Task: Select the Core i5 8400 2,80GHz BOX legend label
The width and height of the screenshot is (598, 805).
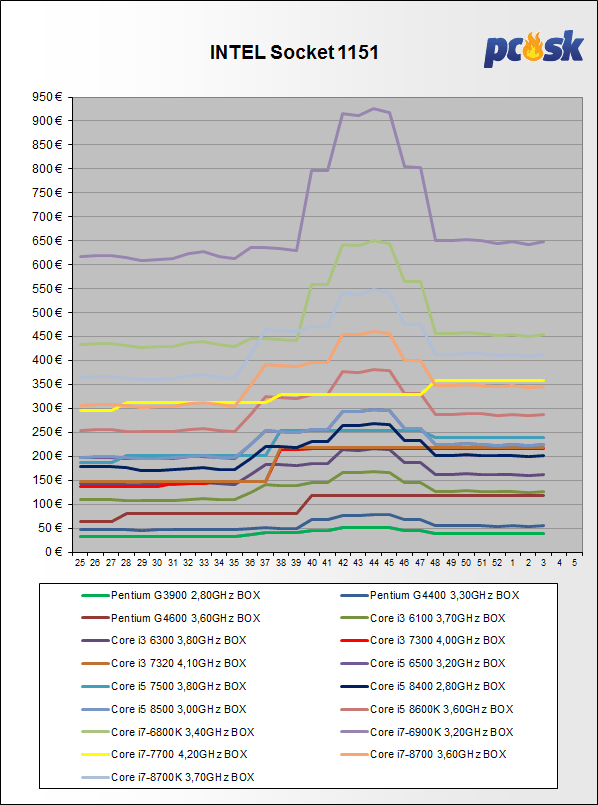Action: [437, 686]
